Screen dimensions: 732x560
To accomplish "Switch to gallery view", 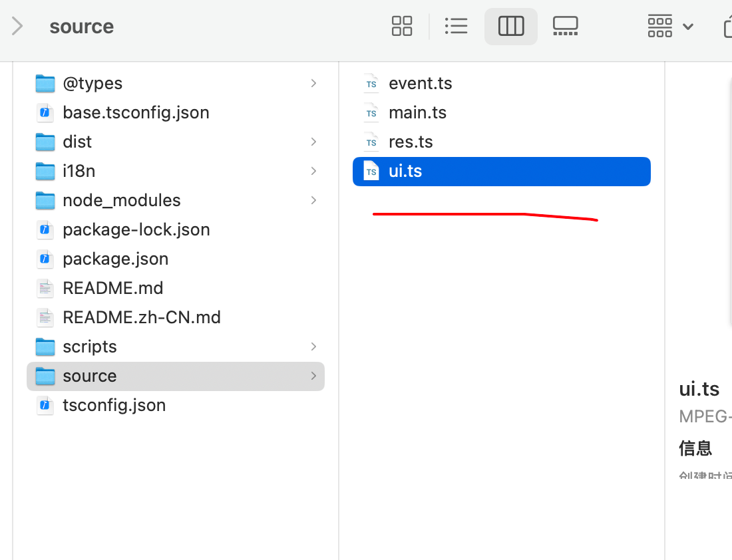I will (x=565, y=27).
